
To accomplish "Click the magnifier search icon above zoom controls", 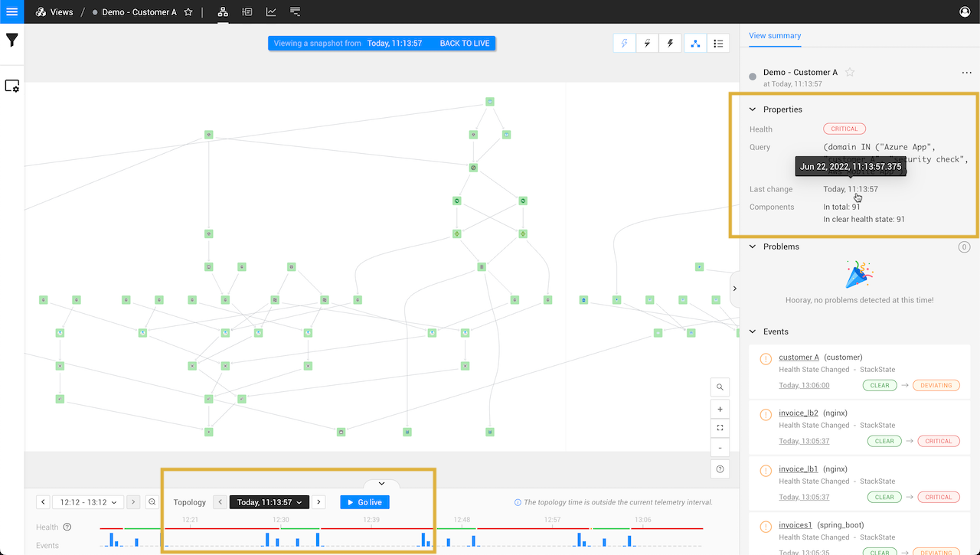I will pyautogui.click(x=719, y=387).
